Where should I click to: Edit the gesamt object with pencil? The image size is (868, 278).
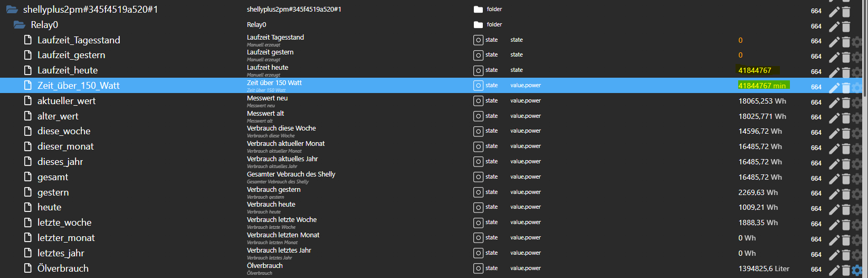(834, 179)
